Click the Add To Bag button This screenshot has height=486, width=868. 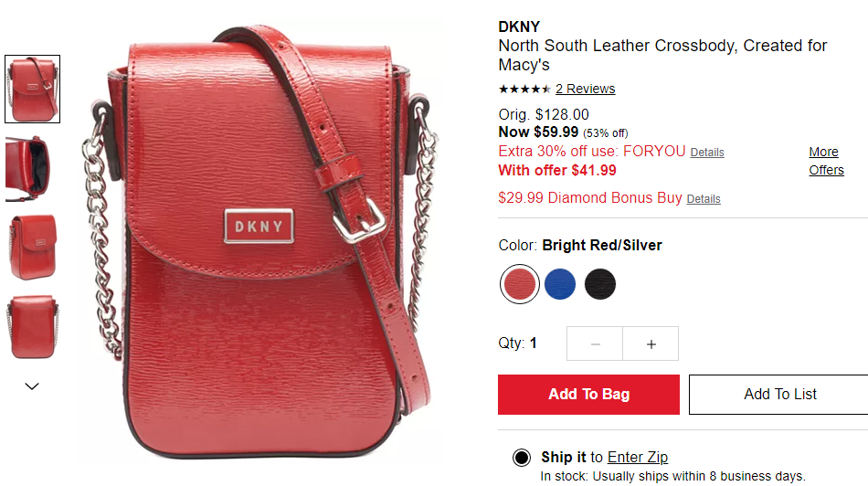pos(588,395)
